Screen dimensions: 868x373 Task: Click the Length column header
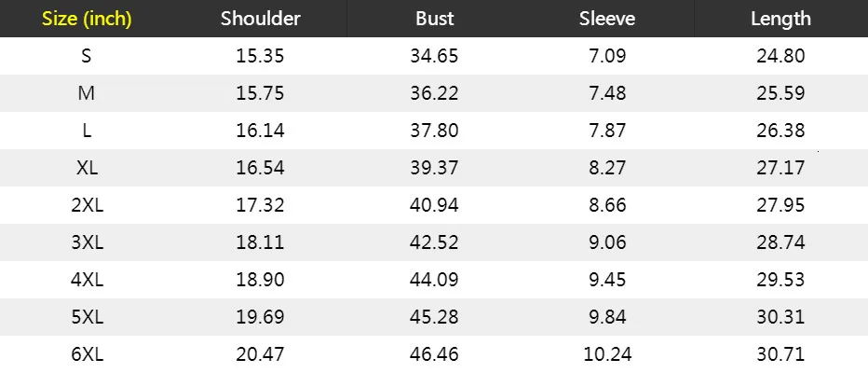780,19
